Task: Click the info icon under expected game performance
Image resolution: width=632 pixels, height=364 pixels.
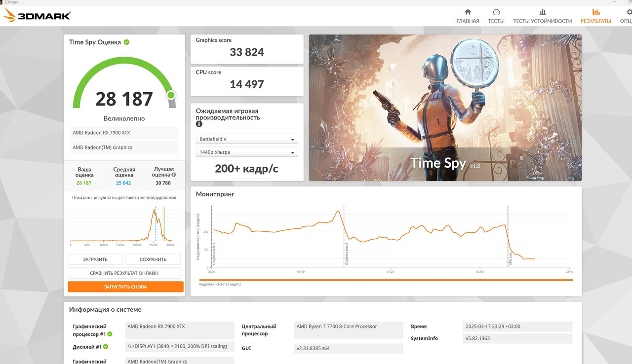Action: click(x=199, y=124)
